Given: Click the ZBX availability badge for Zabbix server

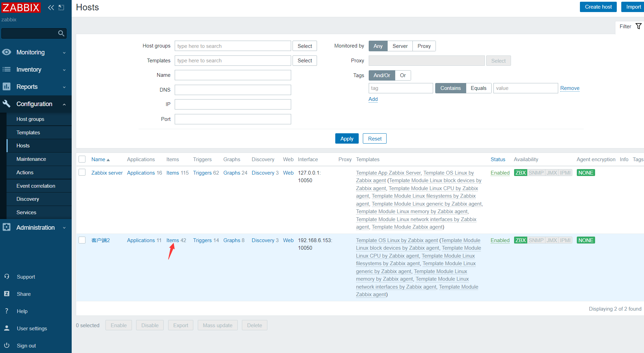Looking at the screenshot, I should [520, 173].
